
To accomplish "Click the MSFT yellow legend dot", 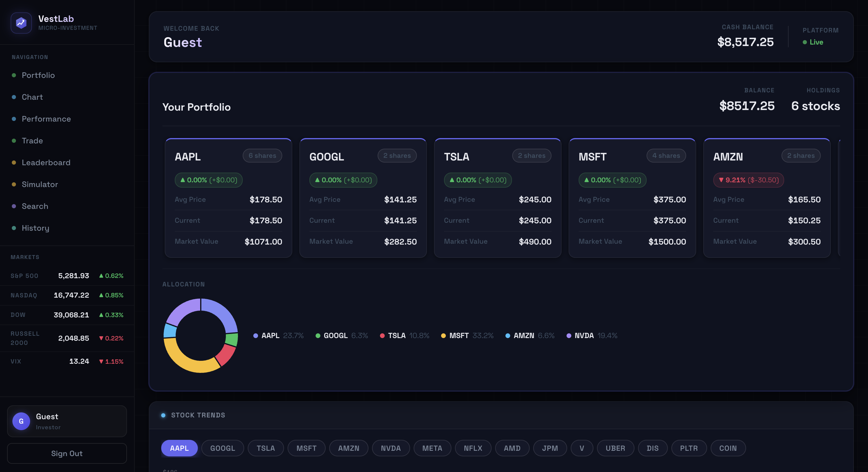I will pyautogui.click(x=443, y=336).
